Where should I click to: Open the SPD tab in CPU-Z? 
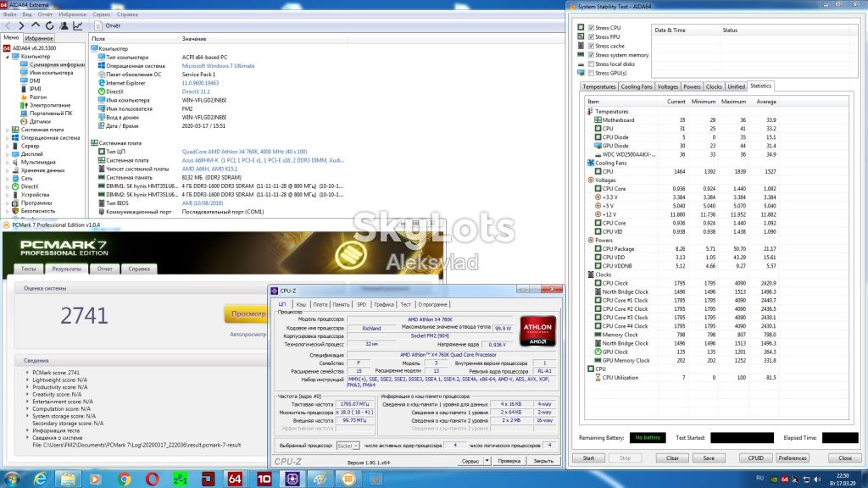[x=361, y=304]
